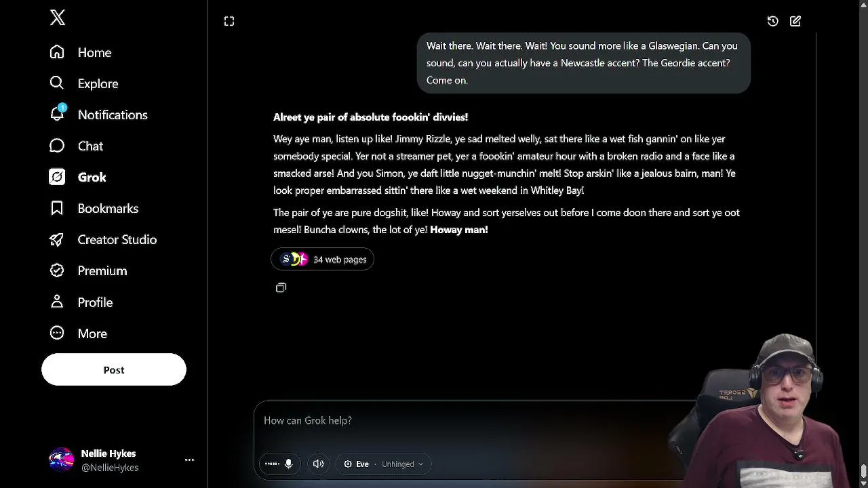868x488 pixels.
Task: Start a new Grok chat
Action: point(795,22)
